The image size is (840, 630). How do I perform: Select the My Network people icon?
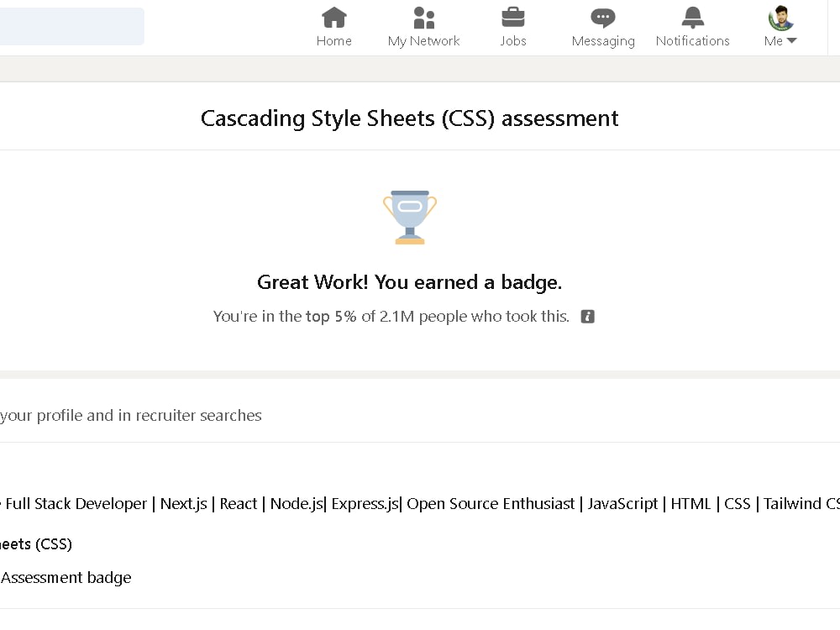423,17
